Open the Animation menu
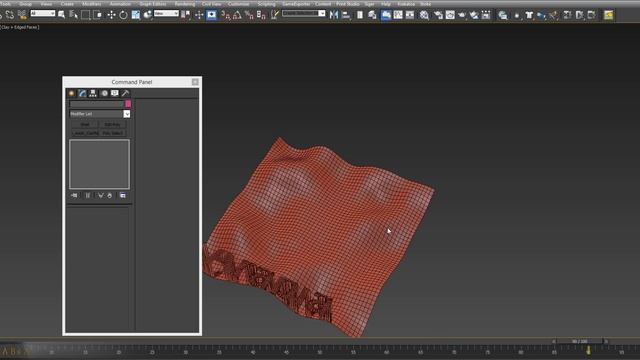Viewport: 640px width, 360px height. 120,4
